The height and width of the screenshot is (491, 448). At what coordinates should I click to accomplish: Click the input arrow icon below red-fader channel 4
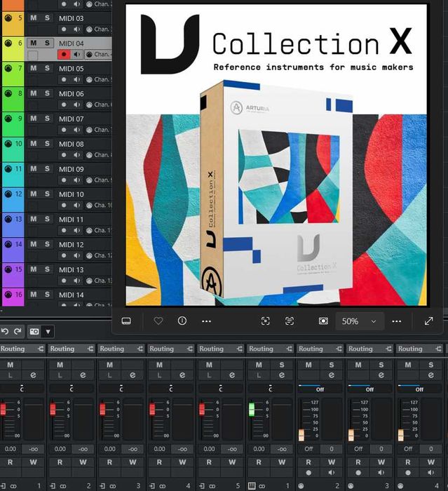tap(152, 486)
